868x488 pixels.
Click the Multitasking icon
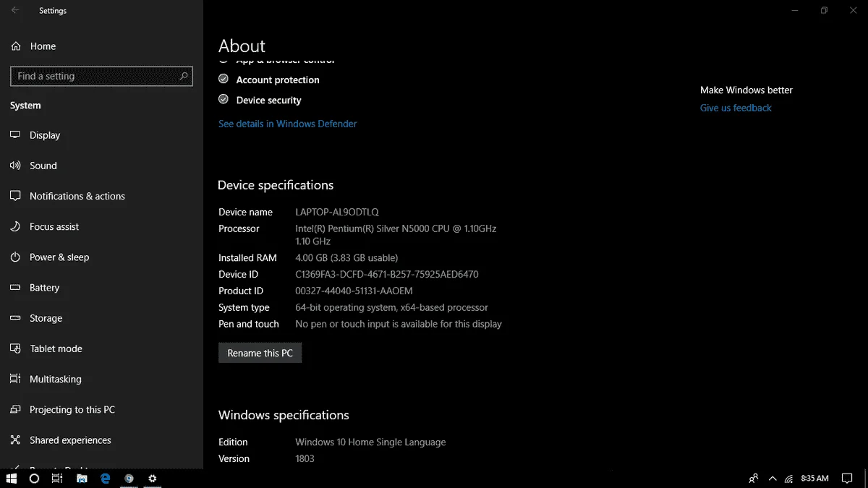(x=15, y=379)
